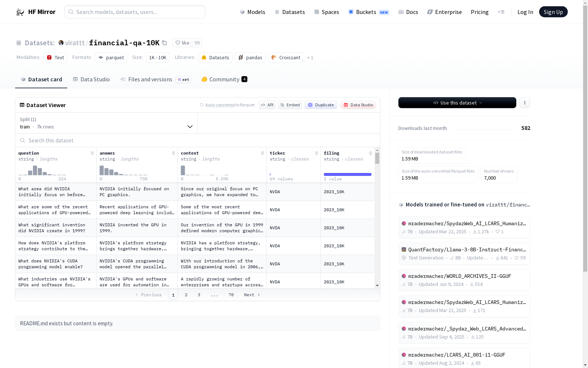Focus the main search models field
588x368 pixels.
click(135, 12)
